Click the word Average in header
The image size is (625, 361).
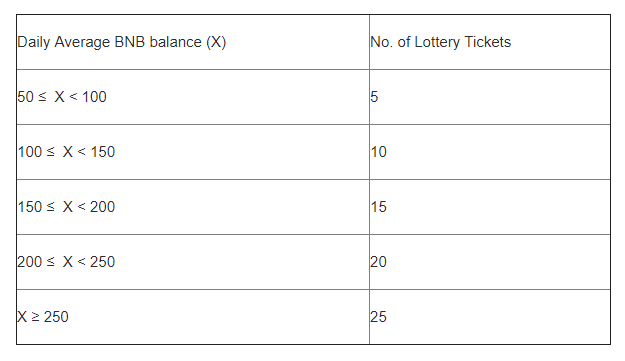(x=82, y=42)
